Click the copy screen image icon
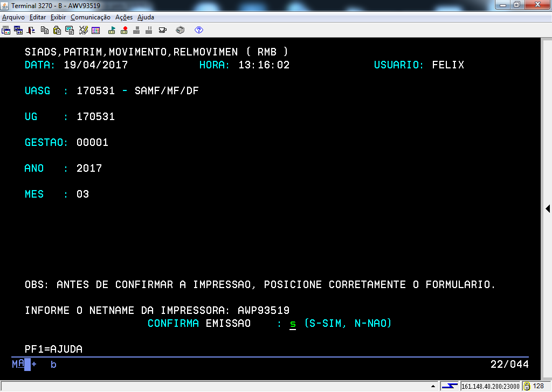The width and height of the screenshot is (552, 392). click(70, 30)
